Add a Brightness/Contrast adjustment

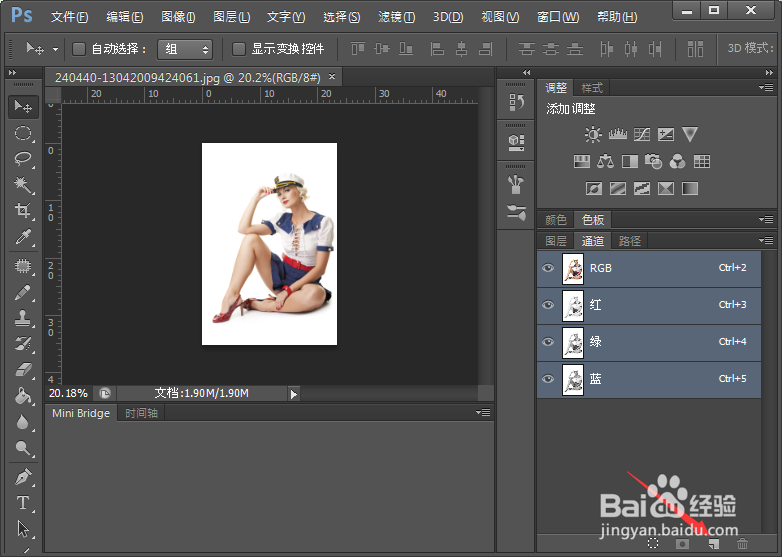click(593, 134)
